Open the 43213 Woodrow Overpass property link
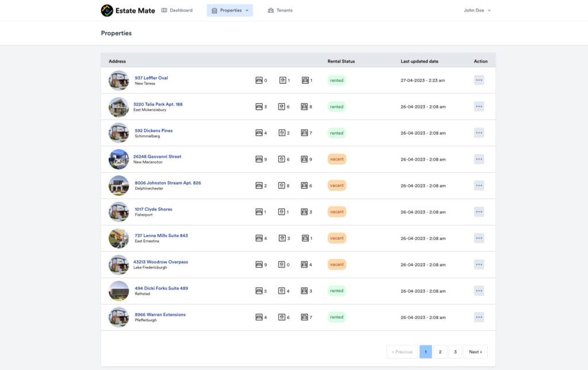This screenshot has width=588, height=370. (161, 262)
